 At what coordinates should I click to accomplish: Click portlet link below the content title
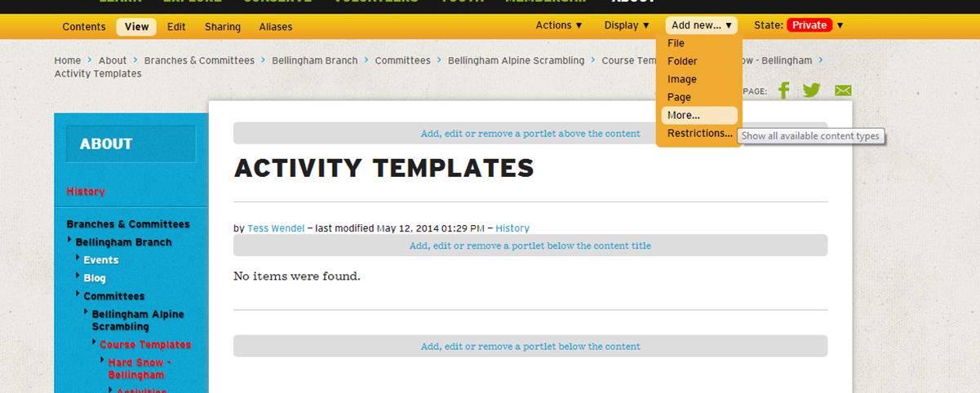click(x=530, y=245)
